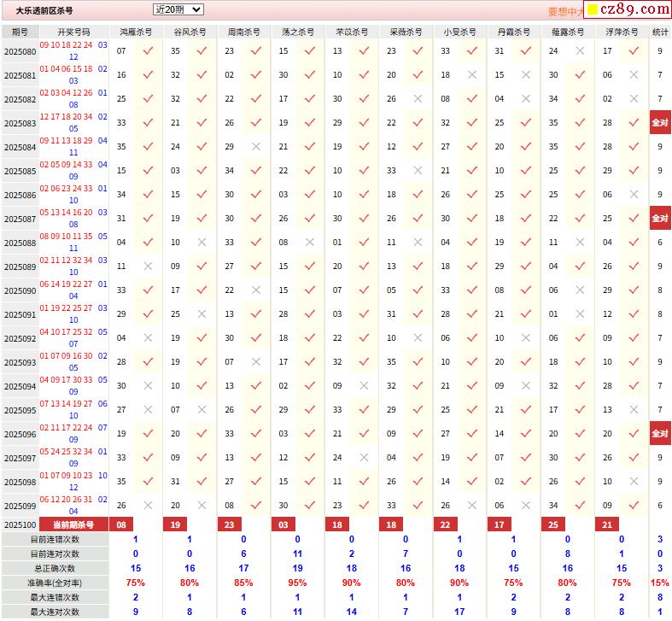
Task: Click current kill number 21 under 浮萍杀号
Action: pos(607,524)
